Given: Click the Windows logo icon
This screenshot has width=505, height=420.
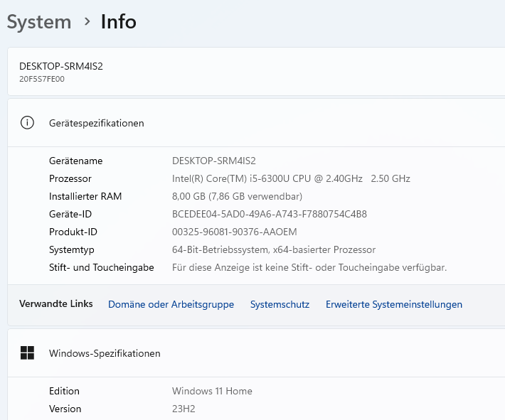Looking at the screenshot, I should (x=27, y=352).
